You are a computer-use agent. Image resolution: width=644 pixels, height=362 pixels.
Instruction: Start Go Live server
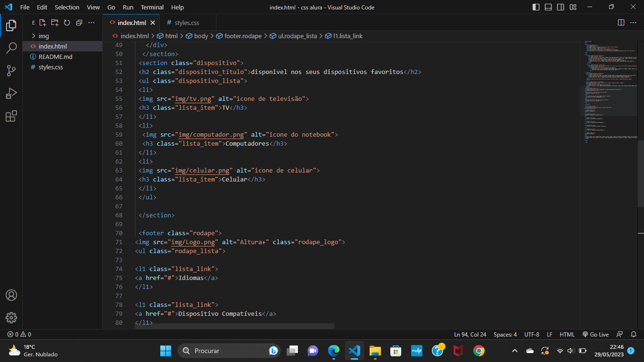(595, 334)
